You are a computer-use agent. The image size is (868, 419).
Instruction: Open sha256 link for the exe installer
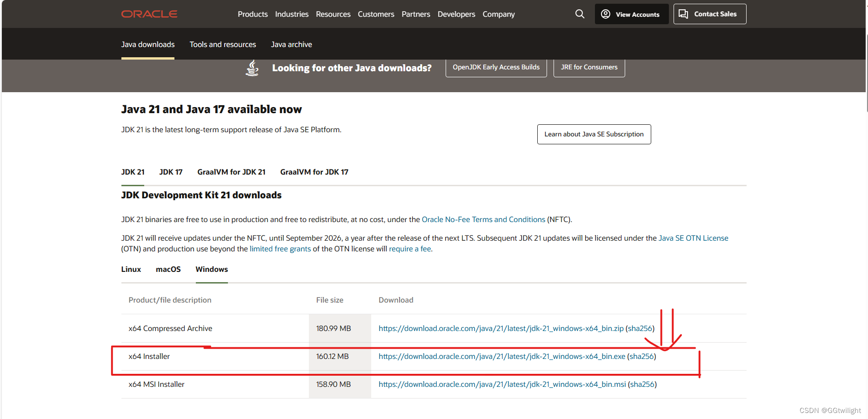(641, 356)
